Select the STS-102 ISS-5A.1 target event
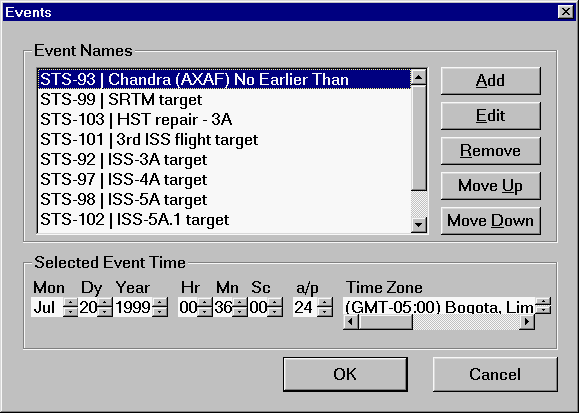Image resolution: width=579 pixels, height=413 pixels. pos(225,219)
